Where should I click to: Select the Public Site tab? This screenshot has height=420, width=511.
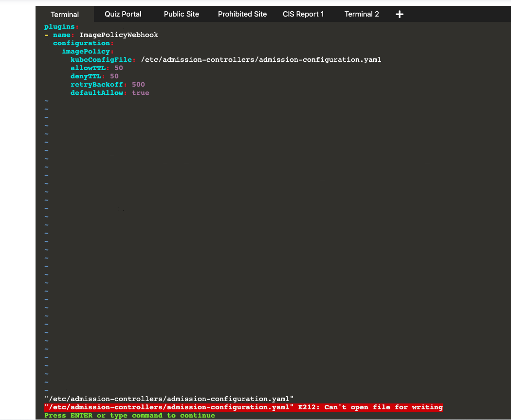tap(182, 14)
